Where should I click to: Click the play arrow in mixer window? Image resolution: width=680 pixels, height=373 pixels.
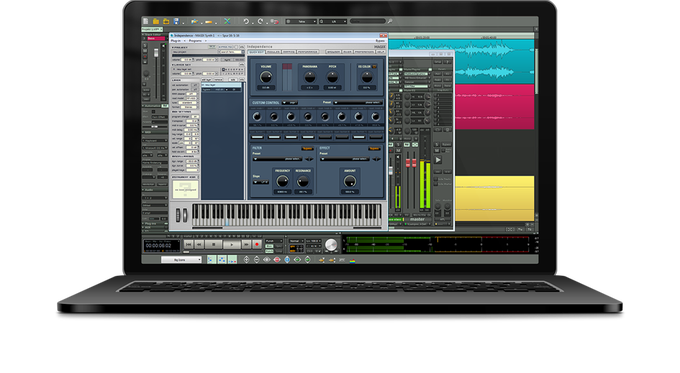coord(438,160)
